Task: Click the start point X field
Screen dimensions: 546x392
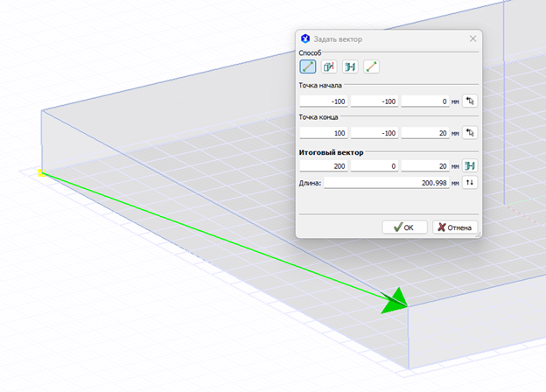Action: point(324,101)
